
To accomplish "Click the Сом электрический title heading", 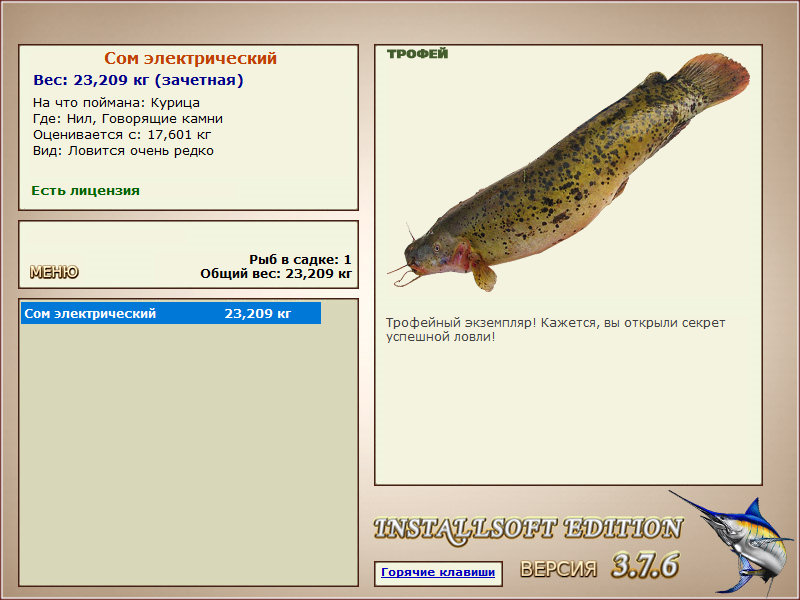I will [190, 58].
